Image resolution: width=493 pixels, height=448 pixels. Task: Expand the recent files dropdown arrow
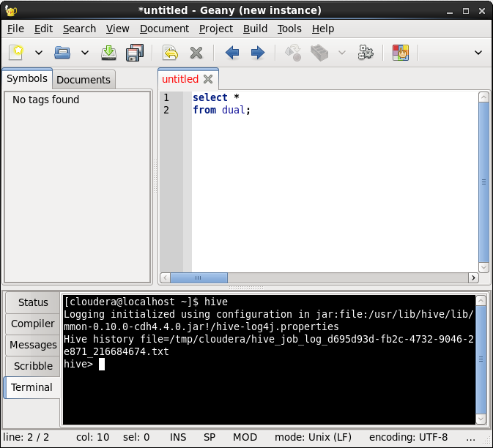point(85,53)
